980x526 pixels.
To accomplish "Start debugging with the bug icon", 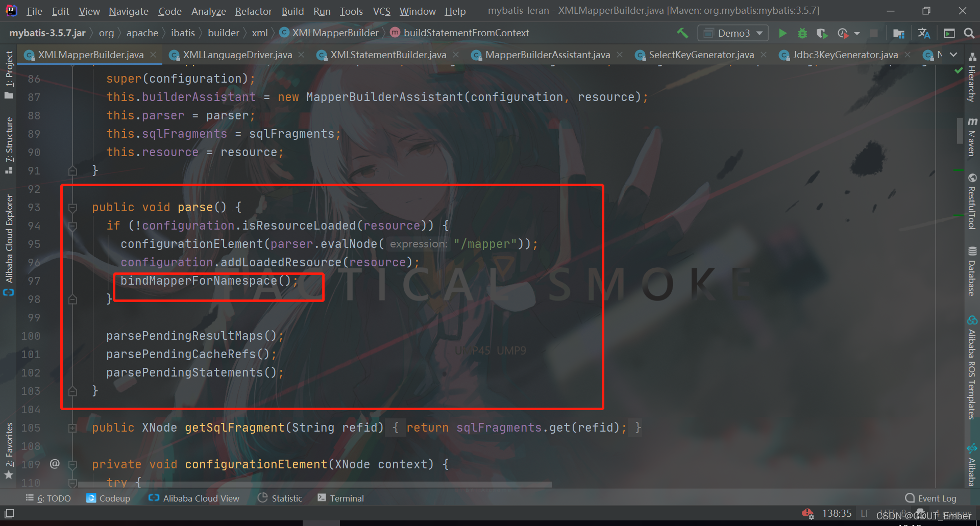I will pos(802,33).
